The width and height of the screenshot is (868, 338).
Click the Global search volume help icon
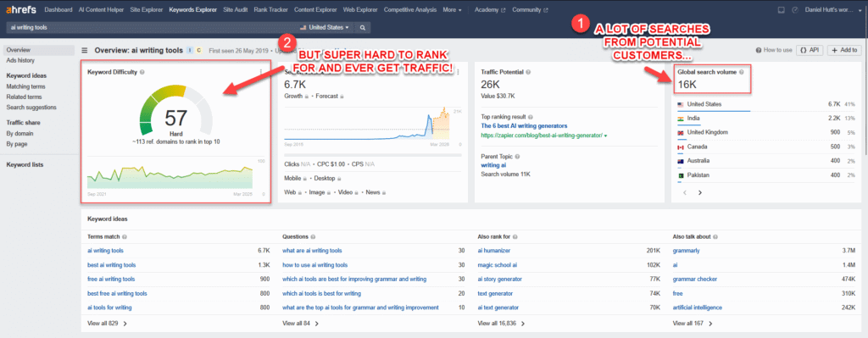(x=741, y=72)
